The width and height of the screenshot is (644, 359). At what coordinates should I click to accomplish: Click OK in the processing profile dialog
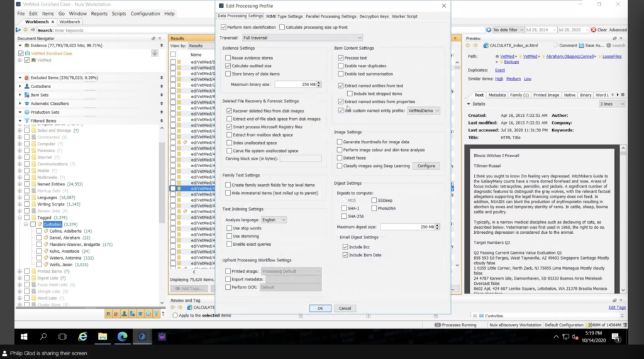click(x=320, y=308)
